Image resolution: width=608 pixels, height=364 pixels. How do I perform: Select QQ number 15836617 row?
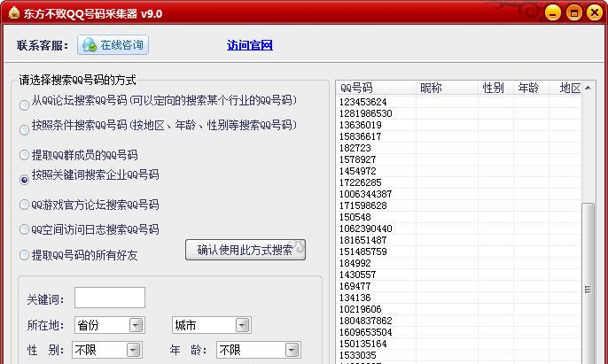point(459,136)
